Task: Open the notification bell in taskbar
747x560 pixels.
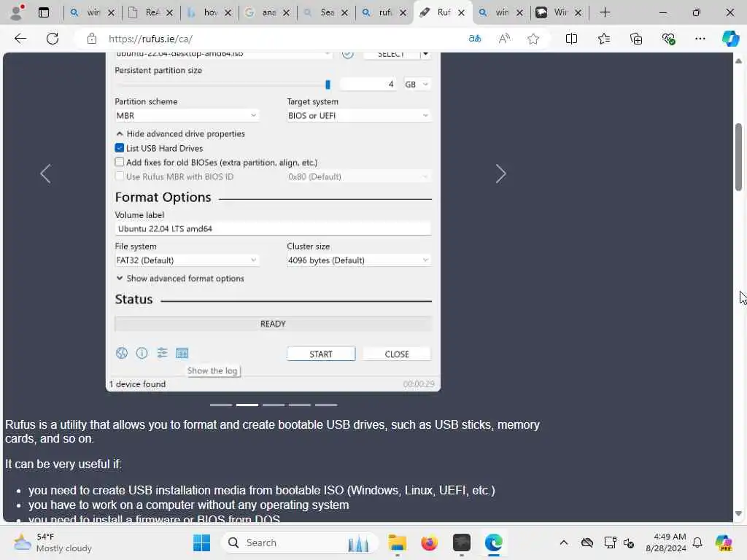Action: (x=697, y=542)
